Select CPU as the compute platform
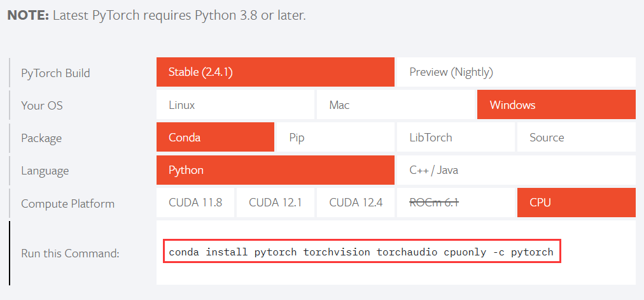Image resolution: width=644 pixels, height=300 pixels. point(576,203)
